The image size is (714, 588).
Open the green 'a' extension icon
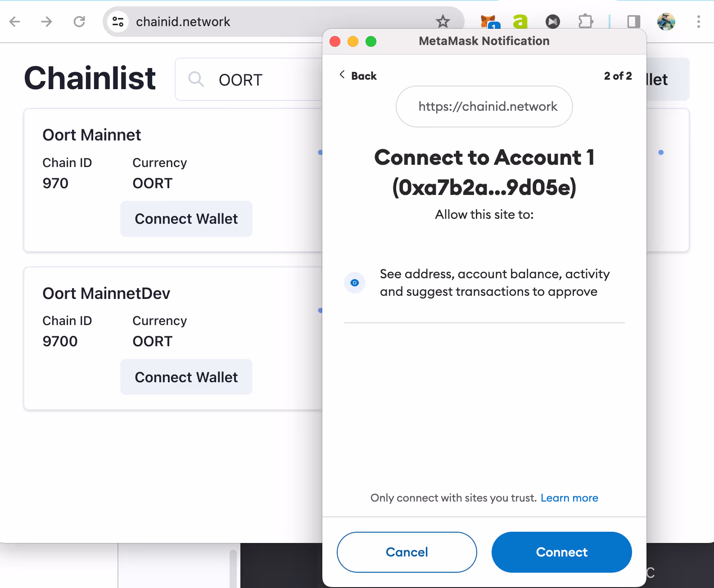tap(520, 21)
